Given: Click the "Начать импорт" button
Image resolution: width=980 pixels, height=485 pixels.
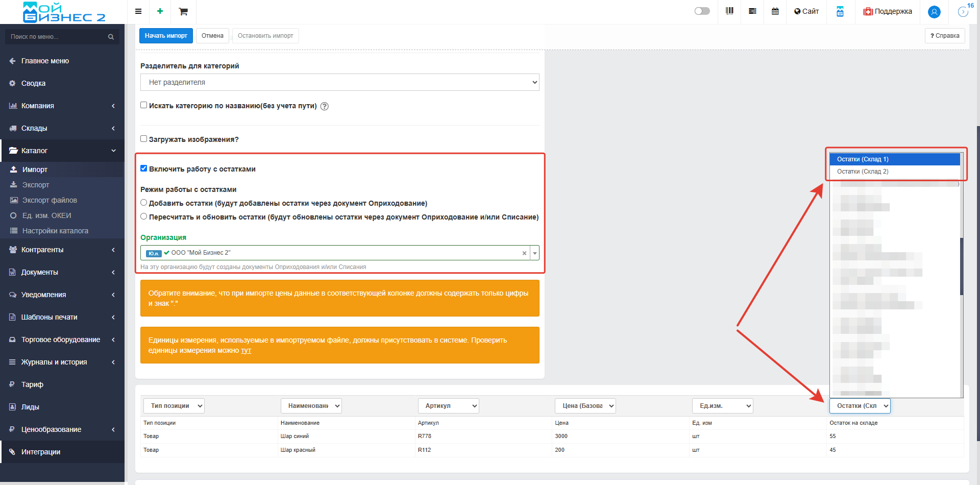Looking at the screenshot, I should (166, 36).
